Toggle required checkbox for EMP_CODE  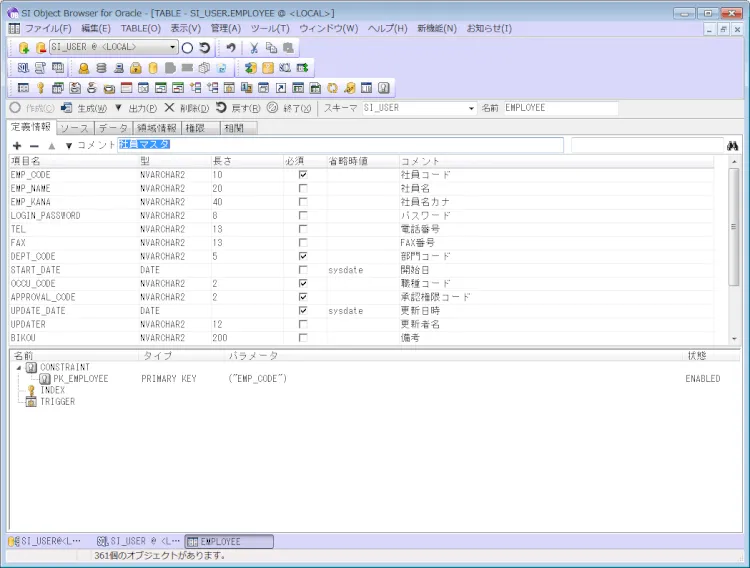pyautogui.click(x=303, y=175)
